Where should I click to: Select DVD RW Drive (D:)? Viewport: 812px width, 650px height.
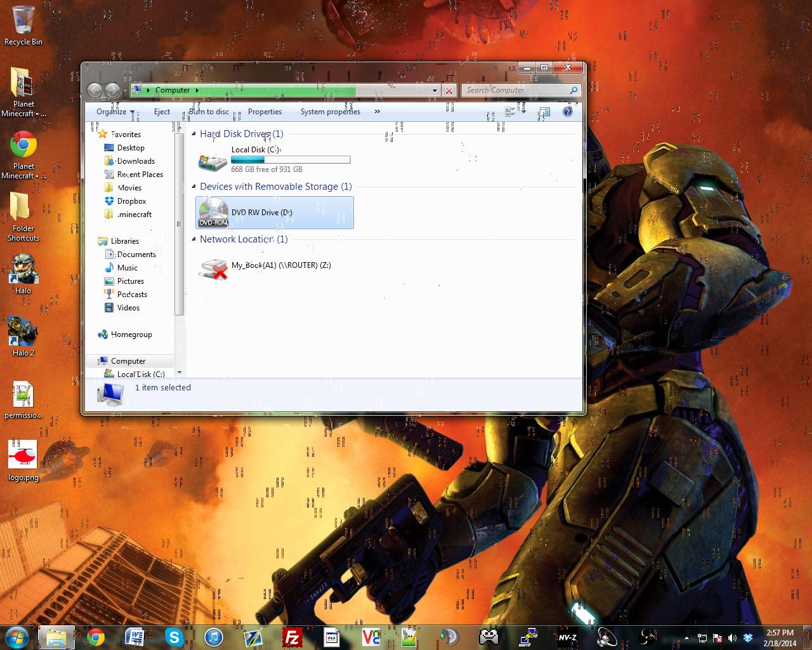pyautogui.click(x=275, y=213)
